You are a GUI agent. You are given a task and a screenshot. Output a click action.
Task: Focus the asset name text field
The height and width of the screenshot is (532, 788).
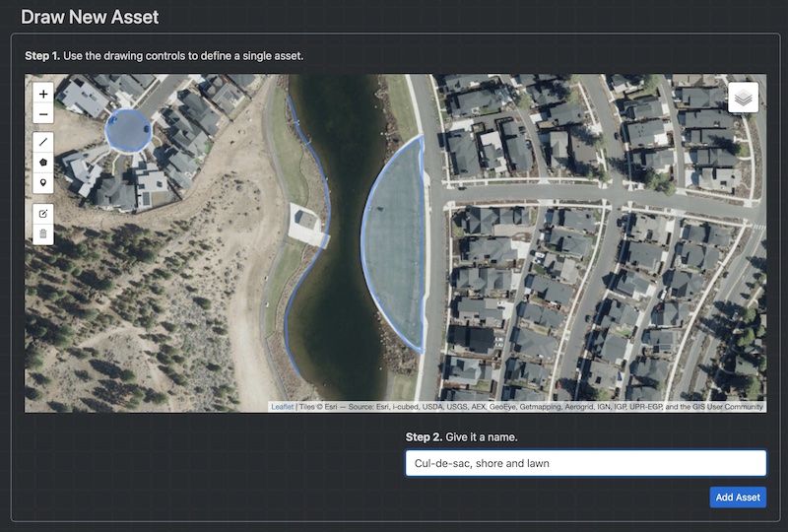585,463
